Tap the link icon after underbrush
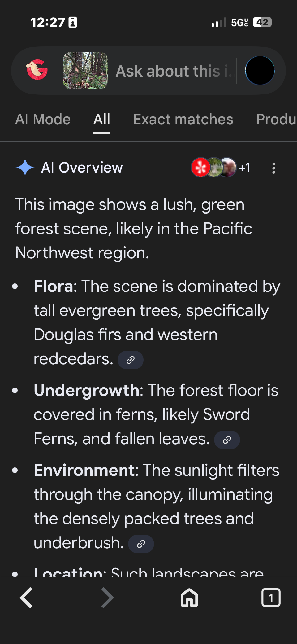The image size is (297, 644). [x=141, y=544]
